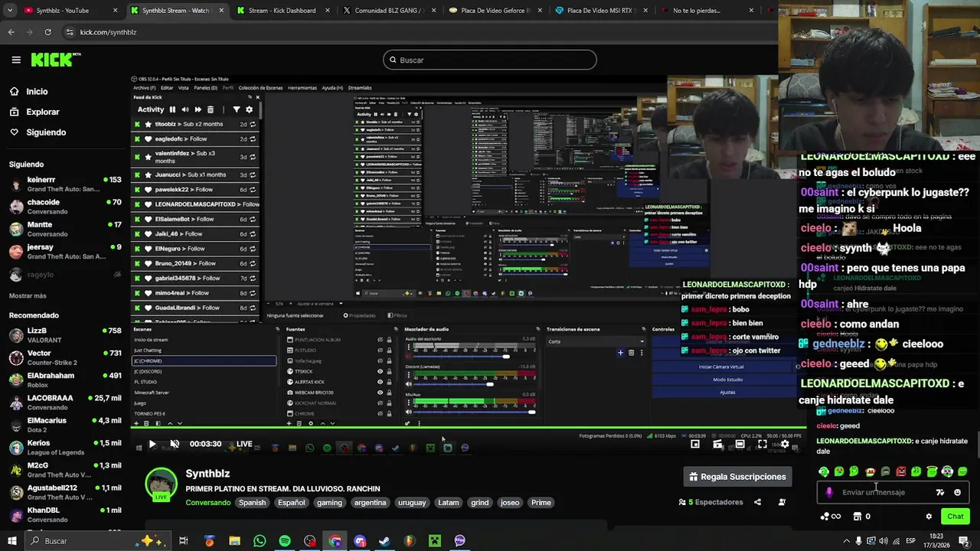Replay the eagledofc follow alert

pyautogui.click(x=253, y=139)
